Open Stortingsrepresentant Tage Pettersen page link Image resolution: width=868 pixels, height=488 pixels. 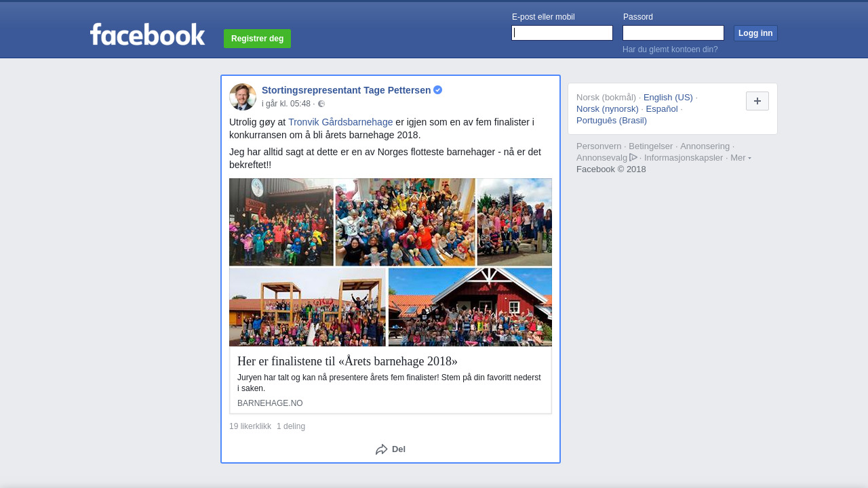[346, 89]
